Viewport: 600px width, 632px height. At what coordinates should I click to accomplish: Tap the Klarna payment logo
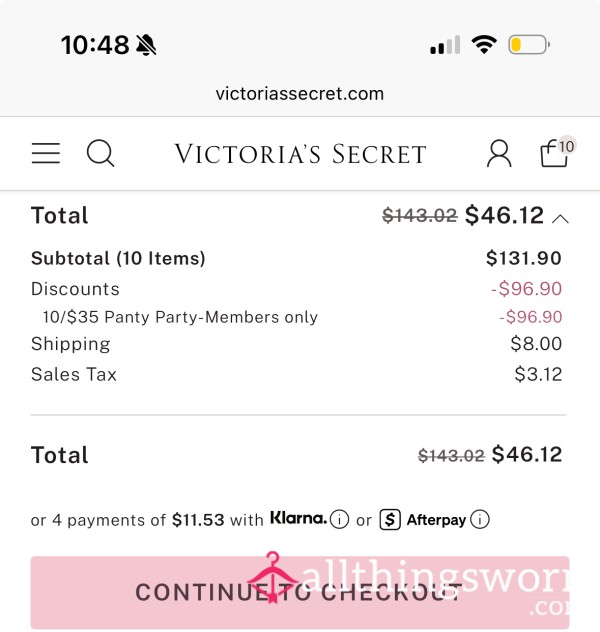[x=298, y=518]
